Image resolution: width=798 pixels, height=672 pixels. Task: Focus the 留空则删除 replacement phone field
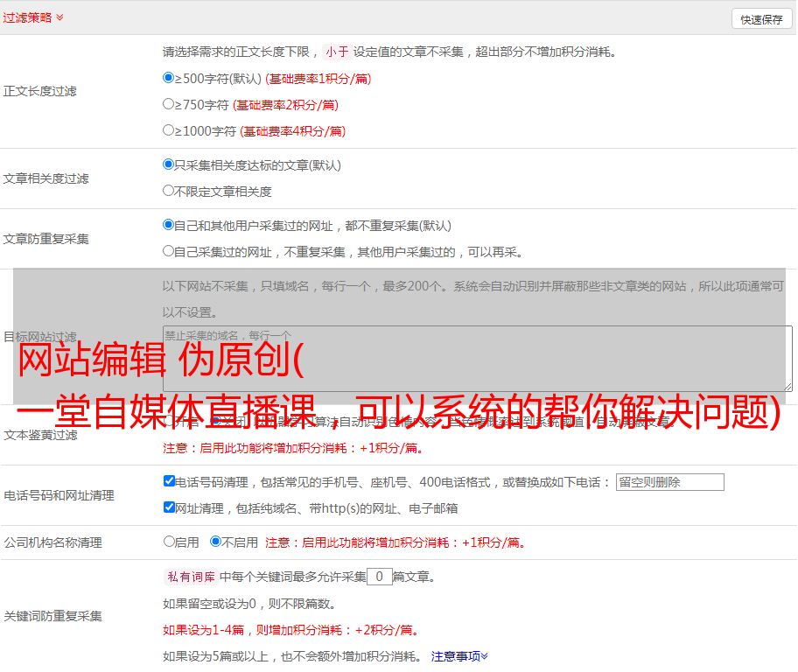click(x=669, y=482)
